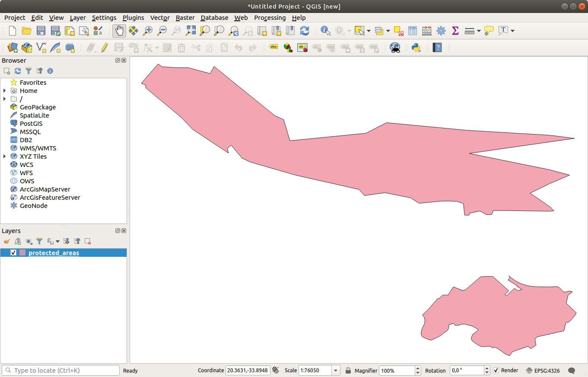This screenshot has height=377, width=588.
Task: Click the Zoom Full extent icon
Action: (x=191, y=31)
